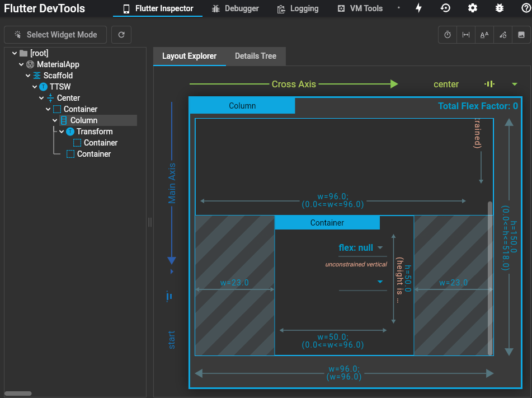
Task: Collapse the Scaffold tree node
Action: [28, 76]
